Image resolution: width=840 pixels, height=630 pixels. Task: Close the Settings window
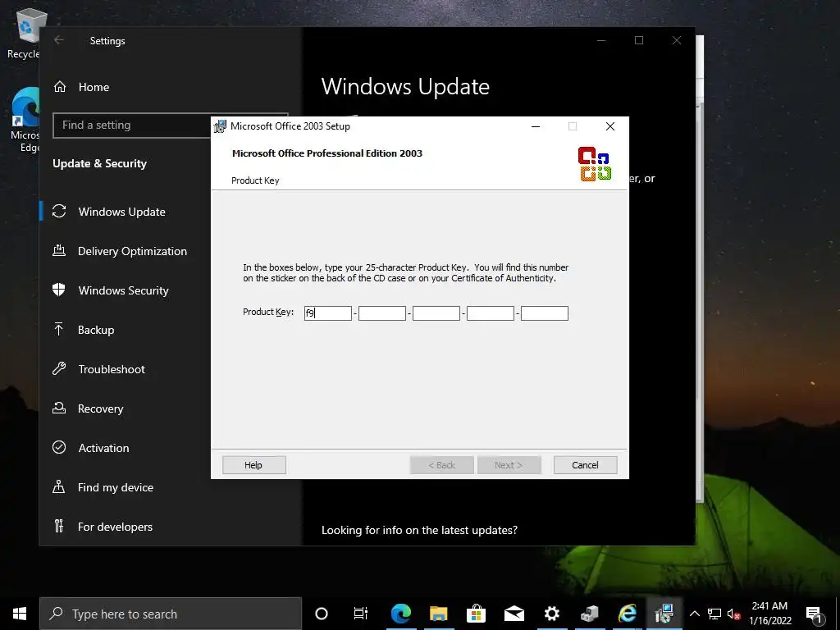(x=677, y=40)
